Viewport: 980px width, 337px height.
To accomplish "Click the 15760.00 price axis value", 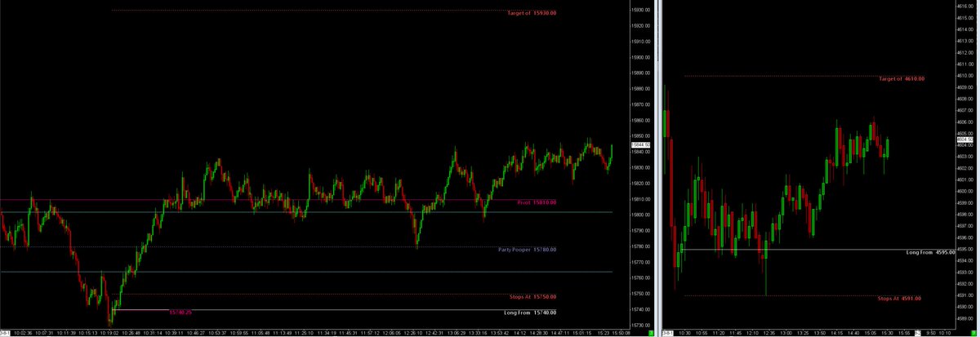I will (x=640, y=278).
